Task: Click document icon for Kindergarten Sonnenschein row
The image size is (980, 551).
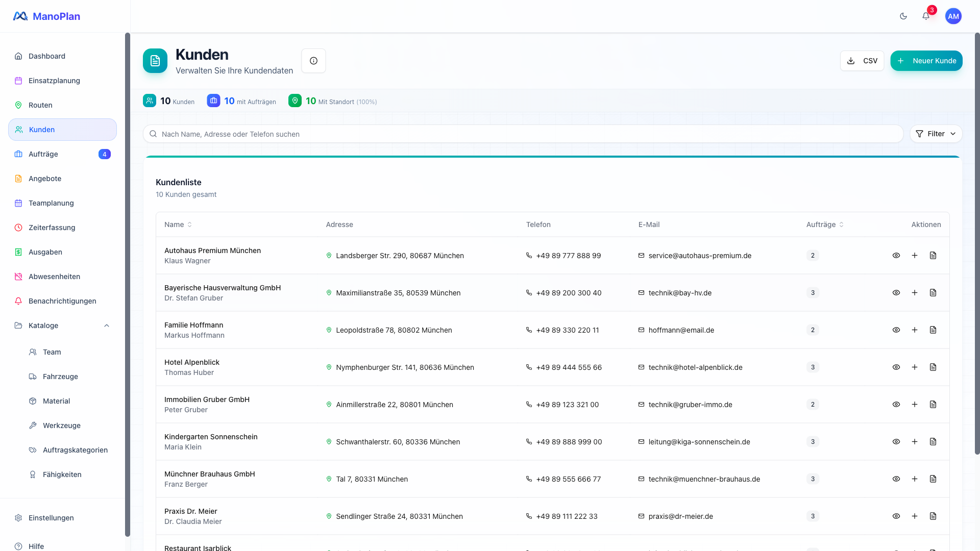Action: (933, 442)
